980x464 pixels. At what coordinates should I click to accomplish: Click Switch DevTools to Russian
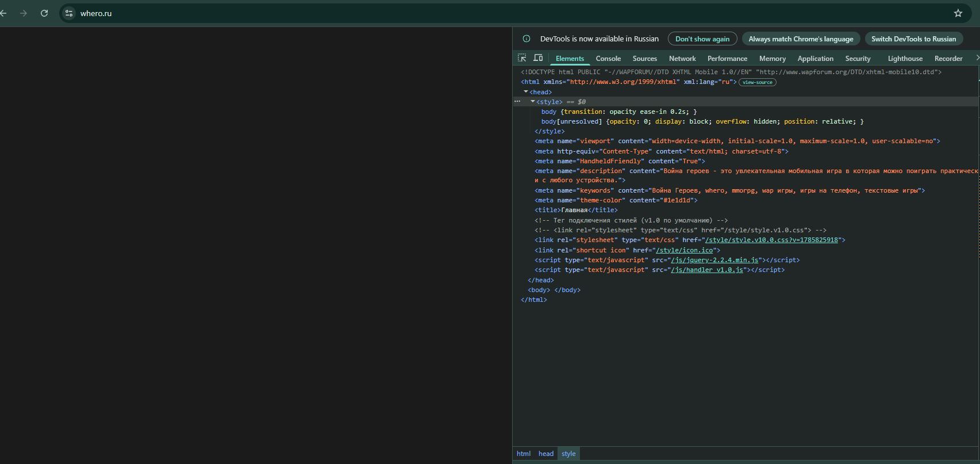[x=913, y=39]
